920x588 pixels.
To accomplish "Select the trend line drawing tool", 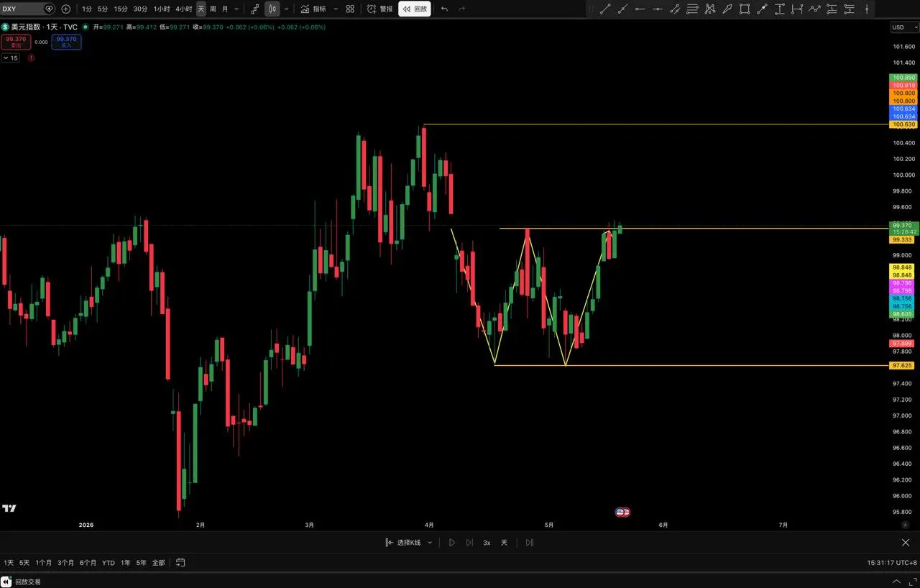I will [605, 9].
